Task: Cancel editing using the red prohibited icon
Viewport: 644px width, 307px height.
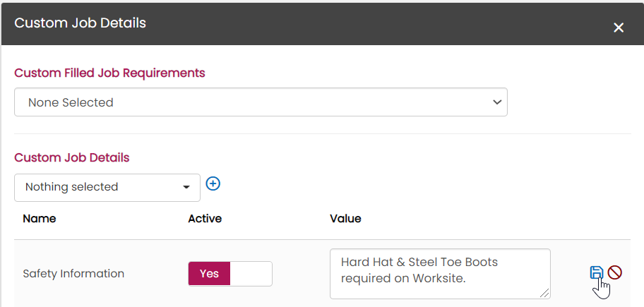Action: coord(615,272)
